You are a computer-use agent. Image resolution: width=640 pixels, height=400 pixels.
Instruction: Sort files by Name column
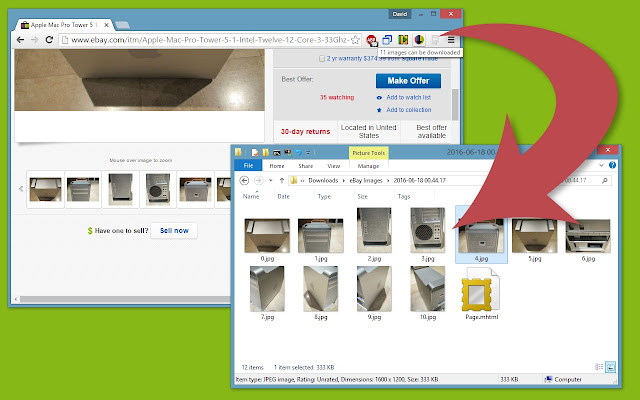251,196
